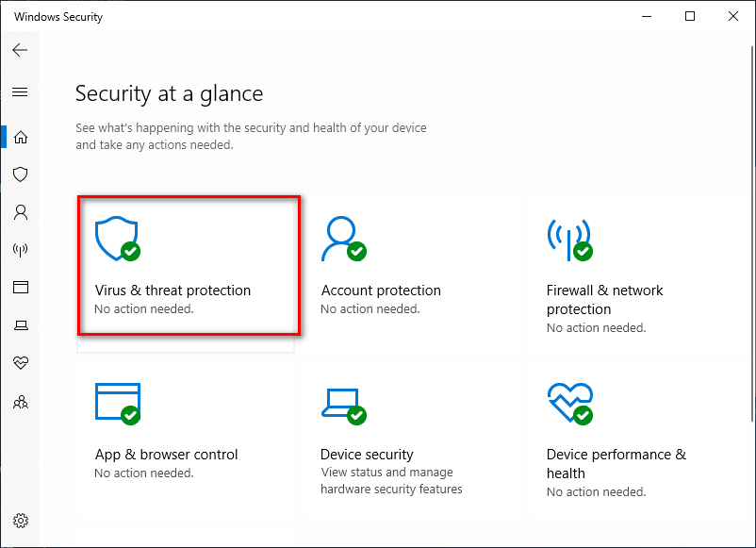The image size is (756, 548).
Task: Click the vertical scrollbar on right edge
Action: pyautogui.click(x=752, y=233)
